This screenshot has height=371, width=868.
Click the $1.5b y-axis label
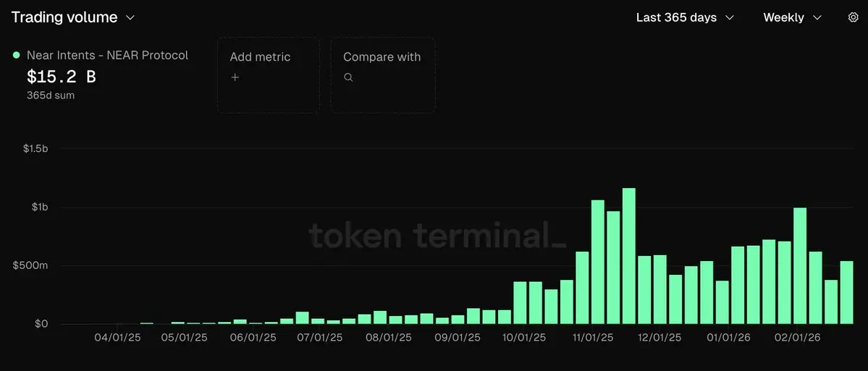pyautogui.click(x=34, y=148)
